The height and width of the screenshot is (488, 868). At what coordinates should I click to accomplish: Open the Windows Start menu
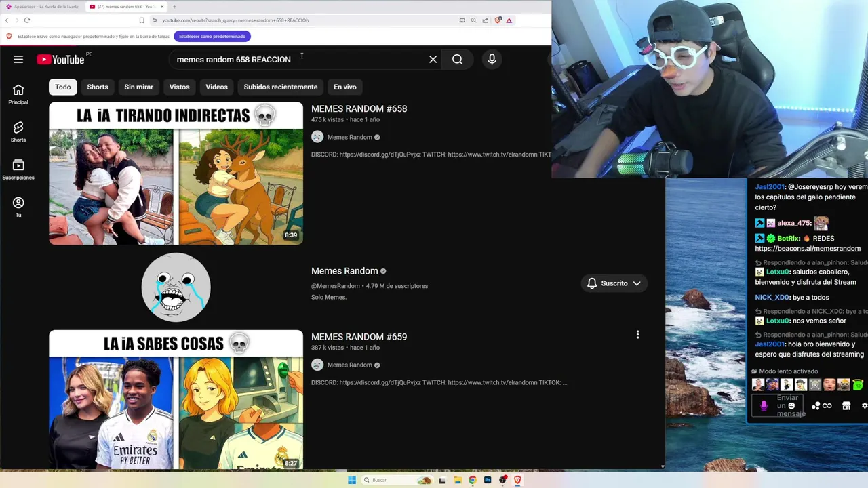[351, 480]
